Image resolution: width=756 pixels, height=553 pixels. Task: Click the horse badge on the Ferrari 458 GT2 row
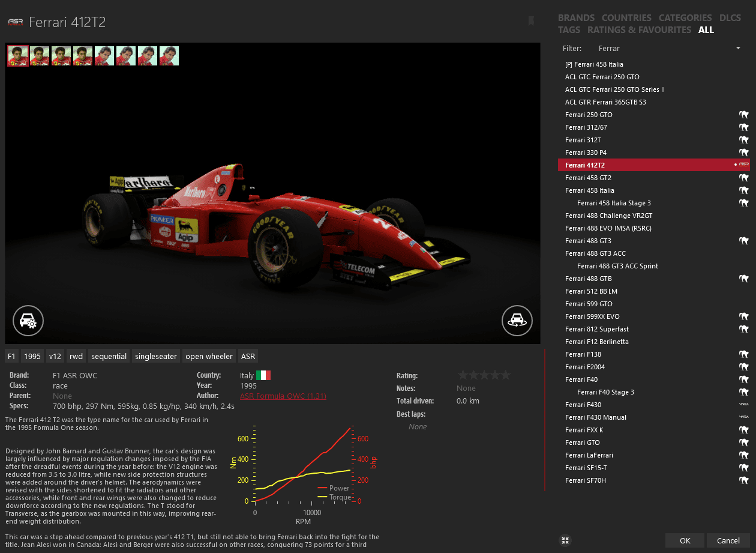tap(744, 178)
